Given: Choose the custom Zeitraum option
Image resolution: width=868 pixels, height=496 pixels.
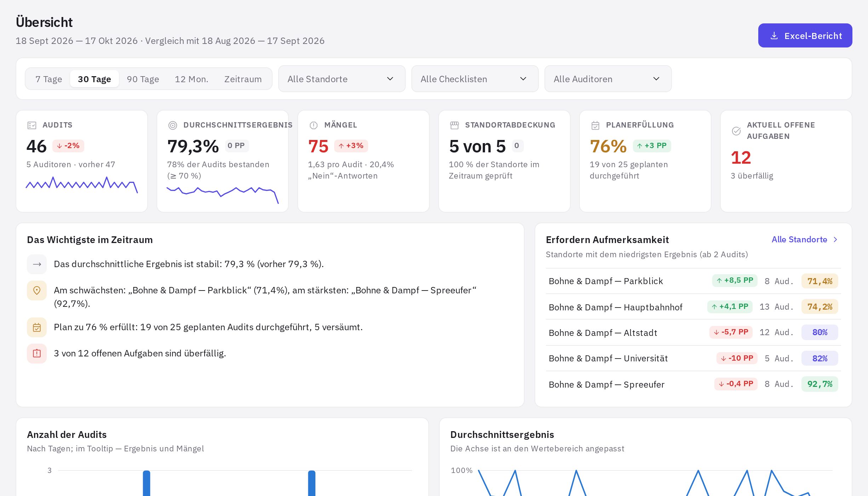Looking at the screenshot, I should tap(243, 79).
